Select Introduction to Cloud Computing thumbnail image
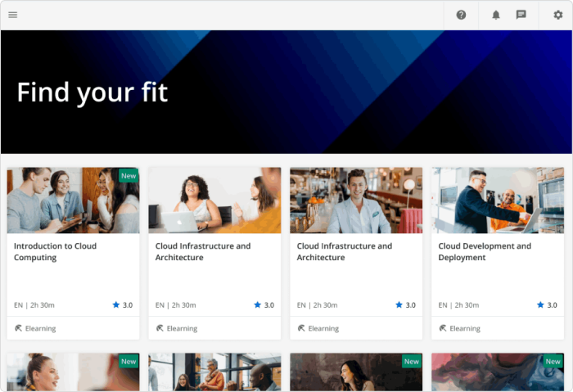573x392 pixels. [73, 201]
